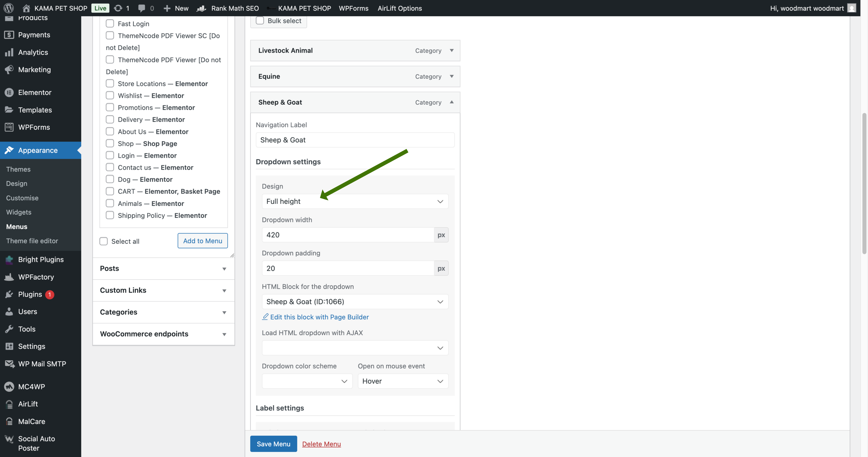Click the MalCare sidebar icon
Viewport: 868px width, 457px height.
tap(9, 421)
